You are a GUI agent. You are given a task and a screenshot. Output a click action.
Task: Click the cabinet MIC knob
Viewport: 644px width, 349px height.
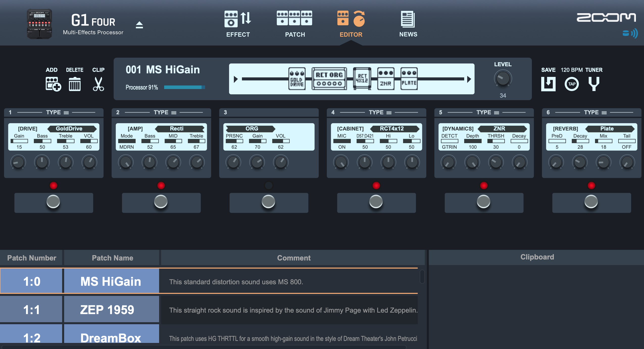pos(341,162)
